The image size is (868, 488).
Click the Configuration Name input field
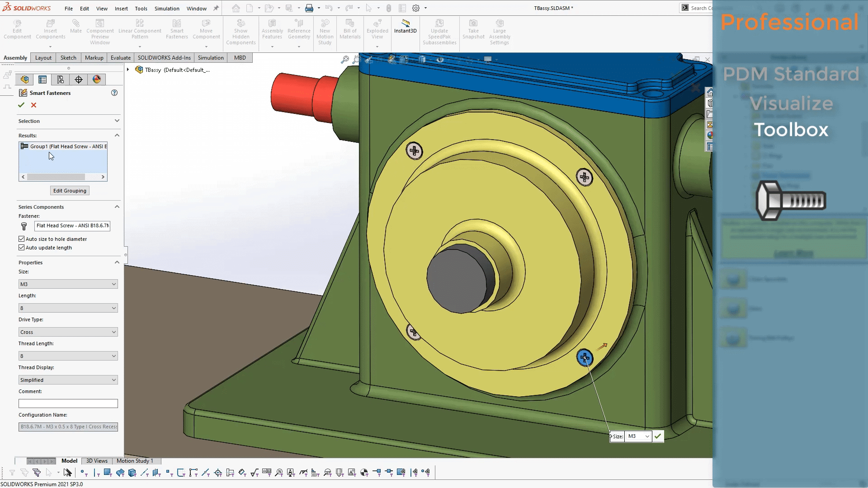coord(67,427)
